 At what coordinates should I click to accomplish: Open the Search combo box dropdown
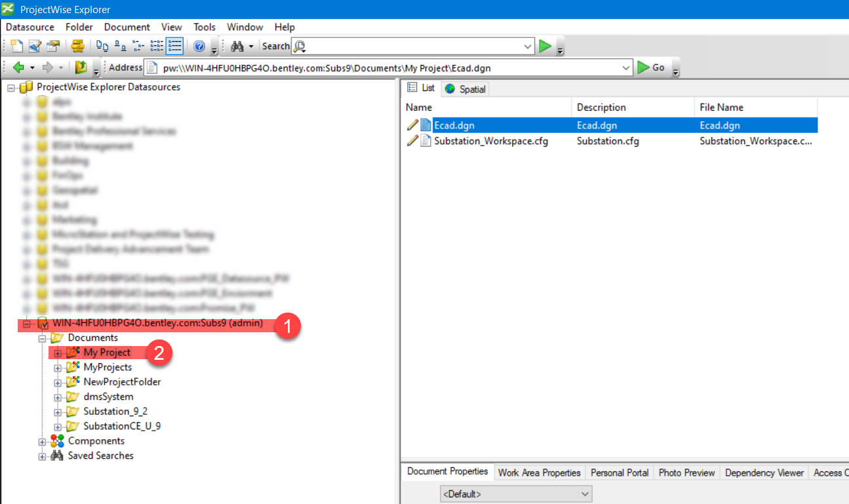point(529,47)
